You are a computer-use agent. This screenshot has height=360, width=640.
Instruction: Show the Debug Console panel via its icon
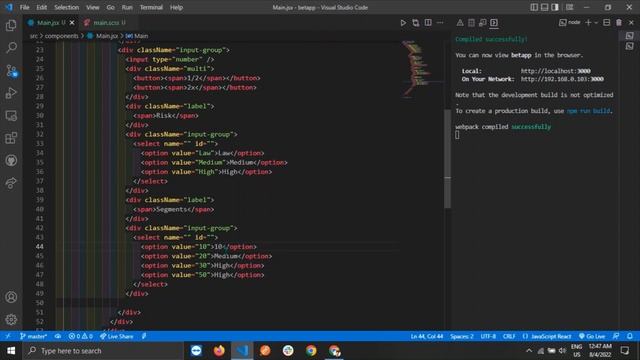[x=482, y=23]
